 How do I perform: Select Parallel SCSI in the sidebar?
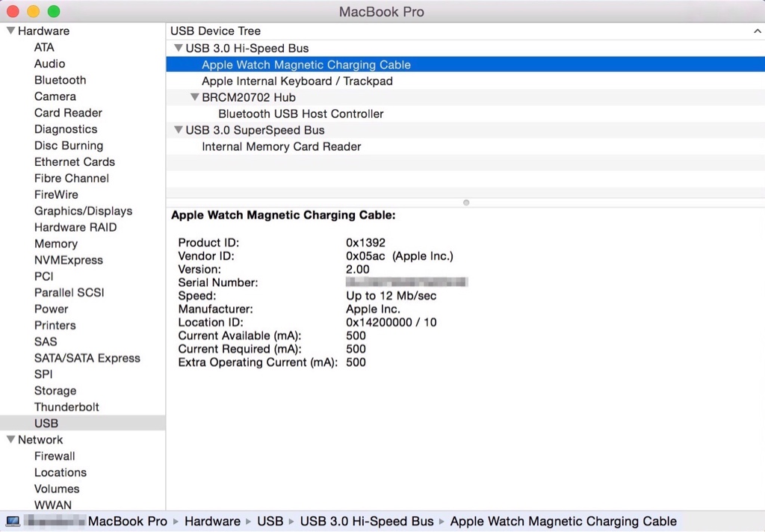coord(69,292)
